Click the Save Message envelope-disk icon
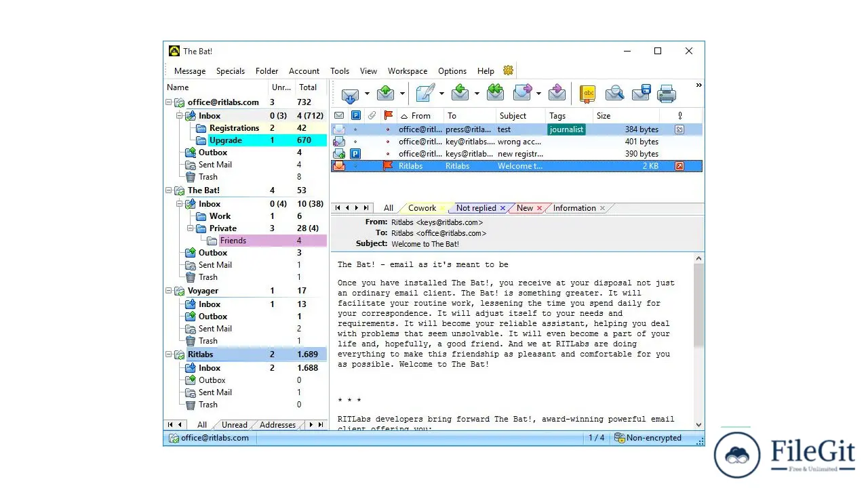Viewport: 868px width, 488px height. (x=642, y=94)
